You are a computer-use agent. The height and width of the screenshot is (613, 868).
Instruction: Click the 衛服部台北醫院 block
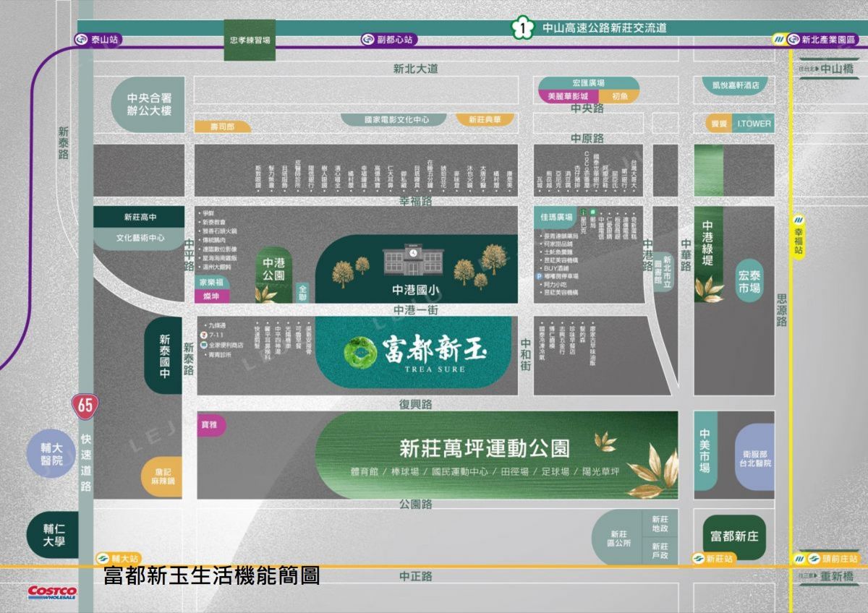click(x=755, y=458)
